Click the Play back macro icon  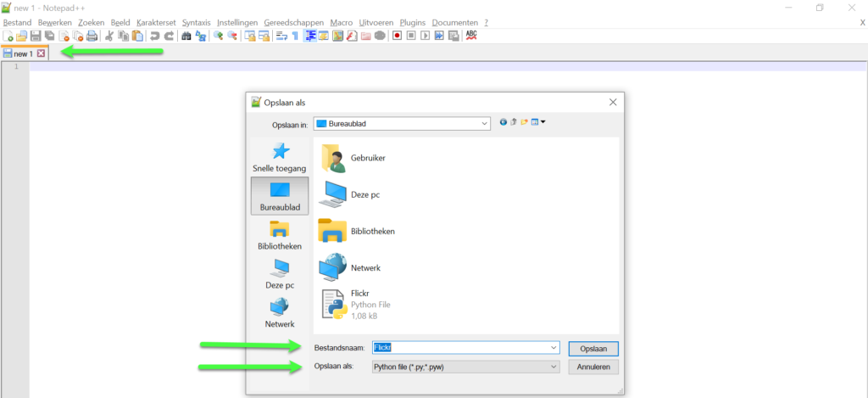coord(426,36)
